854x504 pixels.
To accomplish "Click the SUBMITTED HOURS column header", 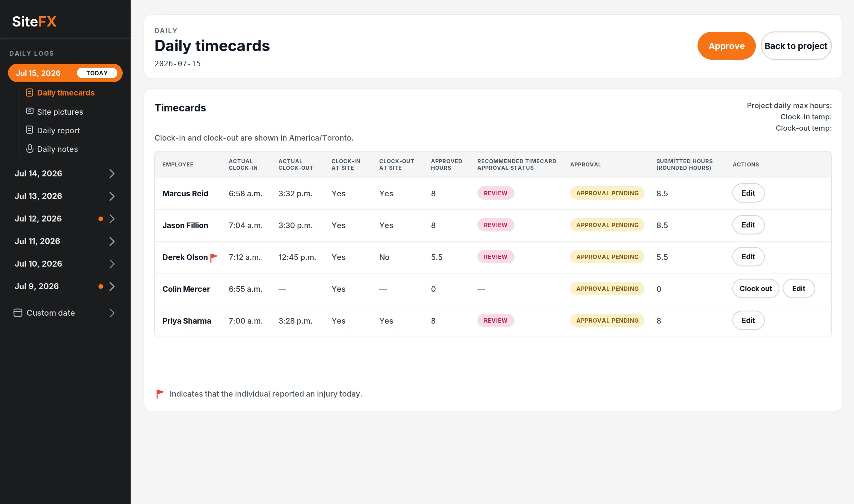I will tap(684, 164).
